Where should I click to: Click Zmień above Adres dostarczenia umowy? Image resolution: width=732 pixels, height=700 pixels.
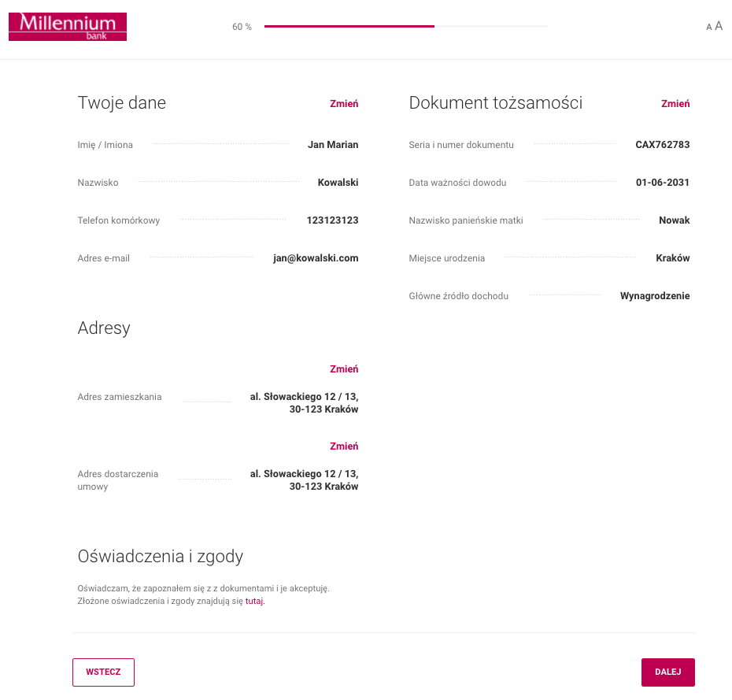click(344, 446)
